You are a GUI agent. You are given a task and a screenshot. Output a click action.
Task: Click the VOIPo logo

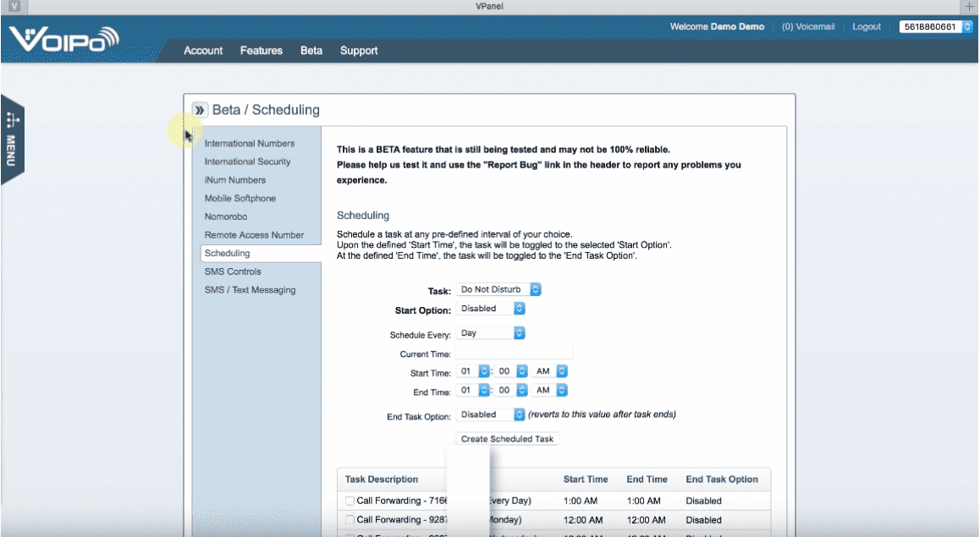(64, 39)
